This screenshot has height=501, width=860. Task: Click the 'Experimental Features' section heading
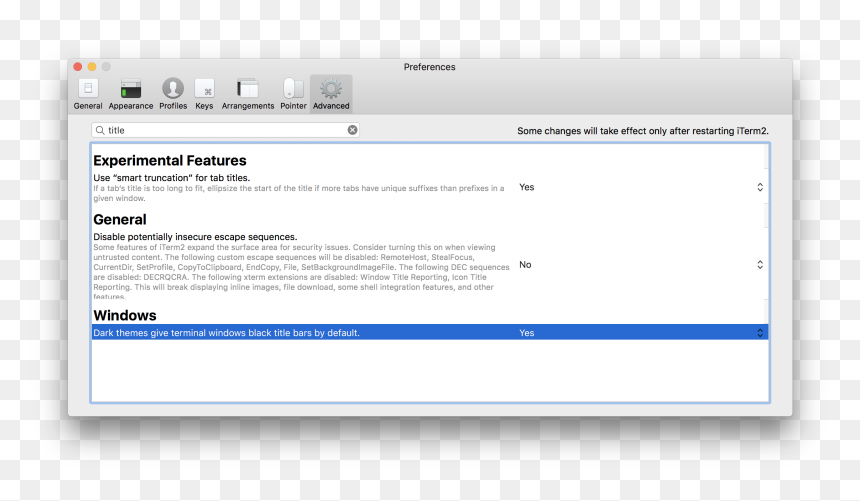[x=170, y=160]
